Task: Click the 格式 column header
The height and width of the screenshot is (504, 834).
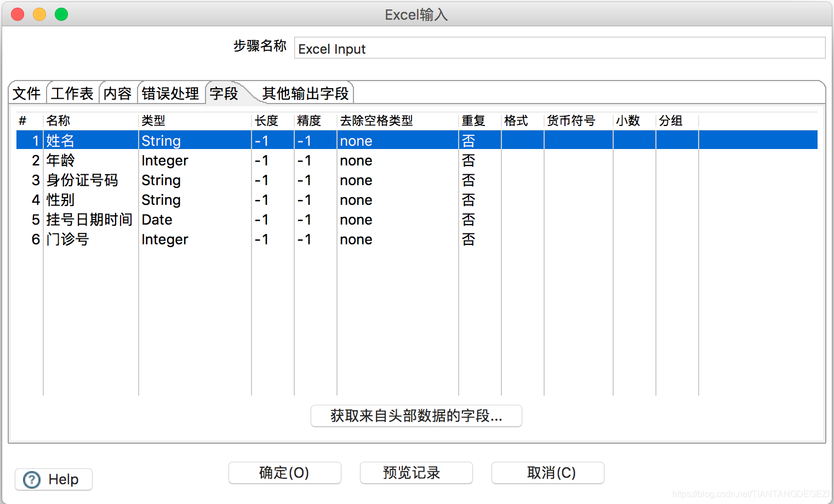Action: (522, 121)
